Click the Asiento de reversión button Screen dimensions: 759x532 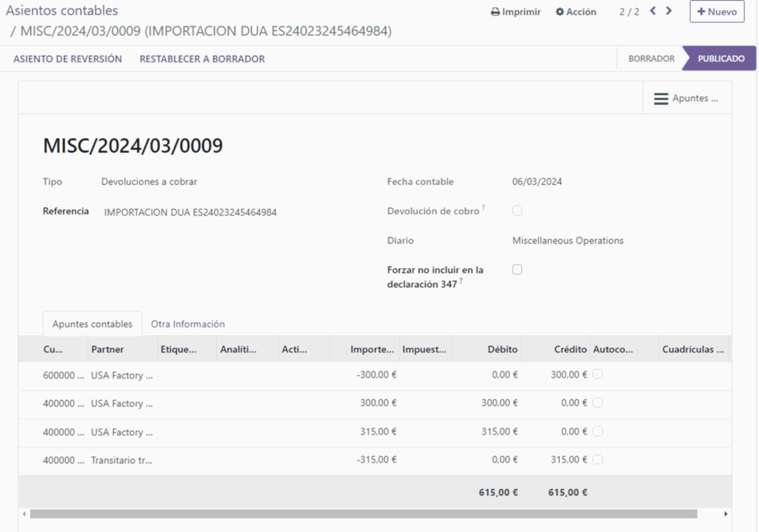click(66, 59)
